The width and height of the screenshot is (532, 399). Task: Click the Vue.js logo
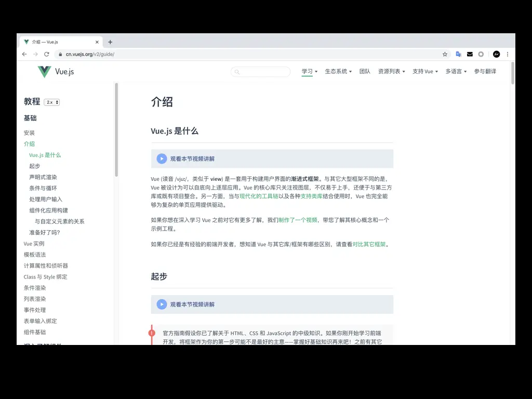[56, 72]
